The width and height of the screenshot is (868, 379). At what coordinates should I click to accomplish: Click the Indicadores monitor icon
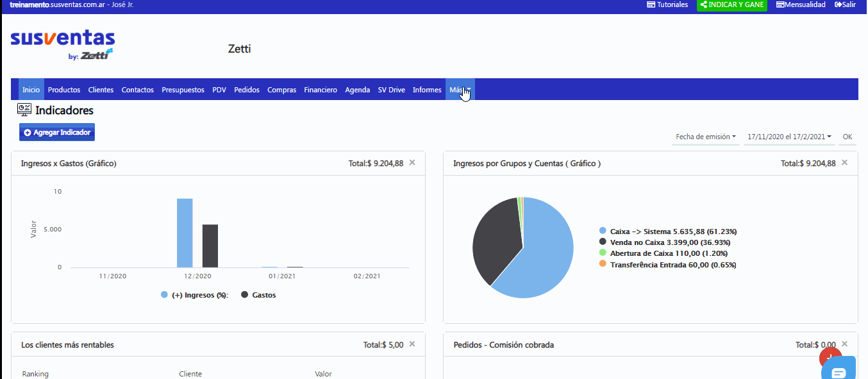pos(24,110)
